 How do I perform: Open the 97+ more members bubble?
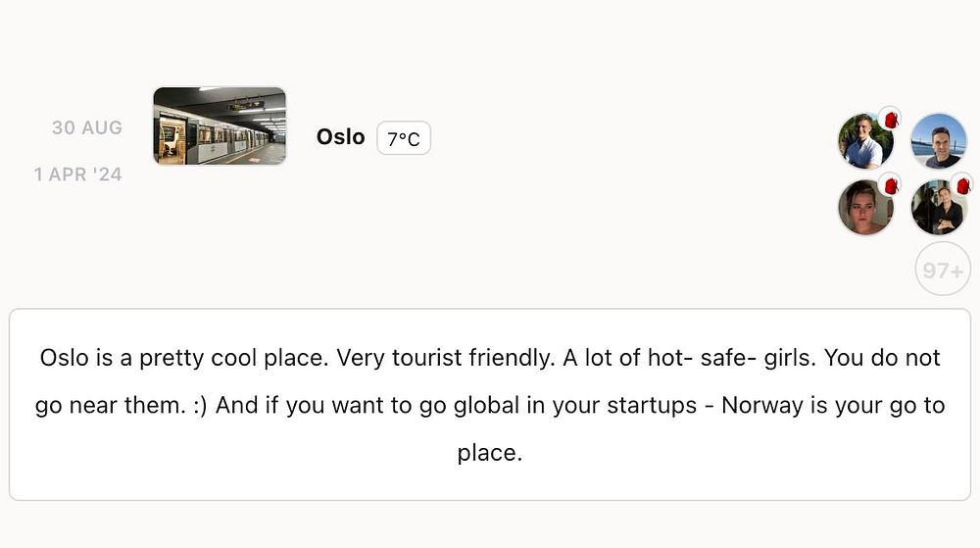(x=942, y=269)
